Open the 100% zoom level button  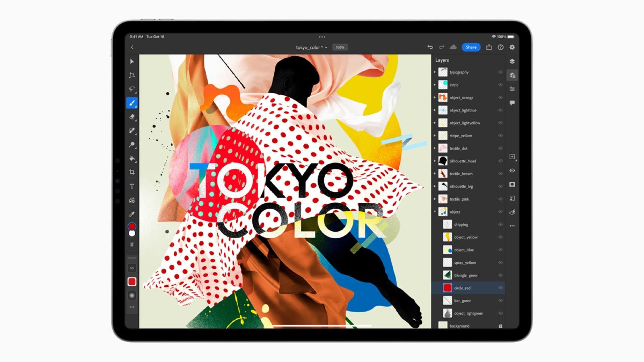(340, 47)
